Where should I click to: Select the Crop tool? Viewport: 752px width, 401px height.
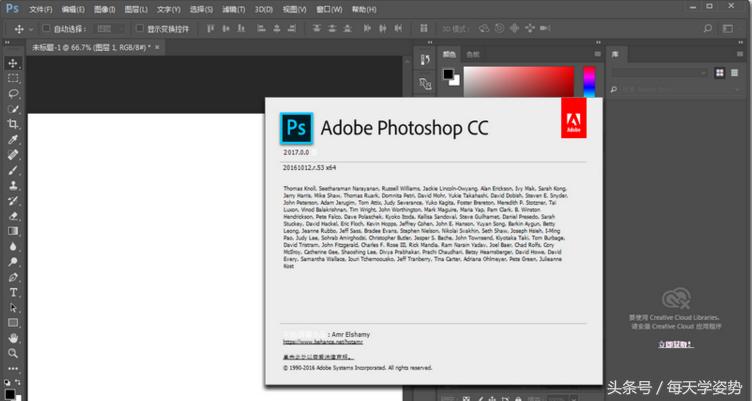click(x=13, y=124)
